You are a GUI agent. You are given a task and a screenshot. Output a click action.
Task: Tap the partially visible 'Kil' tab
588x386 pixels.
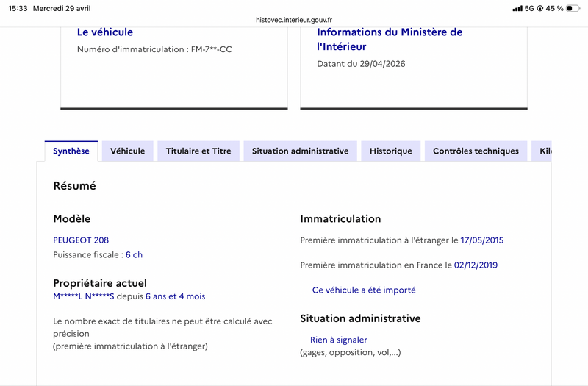pos(542,151)
